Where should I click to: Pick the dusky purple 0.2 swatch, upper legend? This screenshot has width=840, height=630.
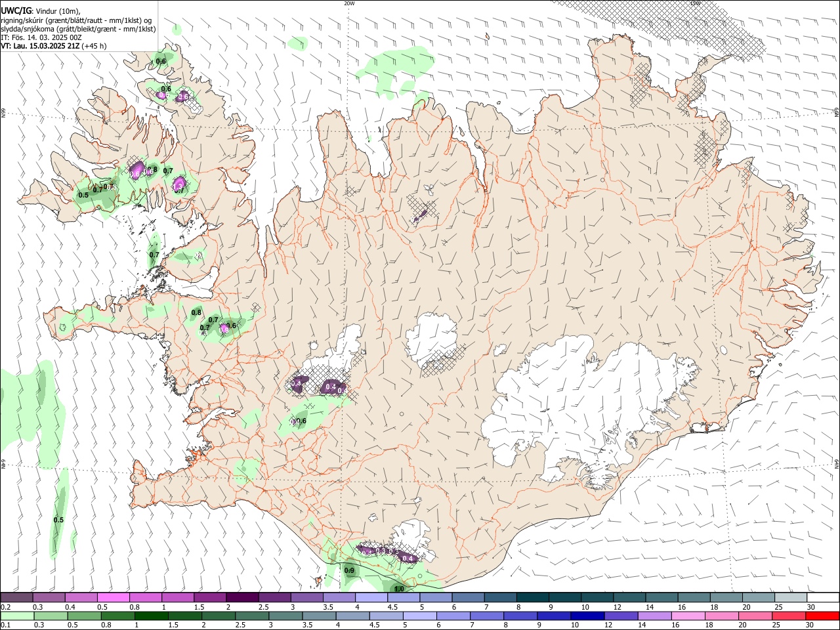(16, 598)
